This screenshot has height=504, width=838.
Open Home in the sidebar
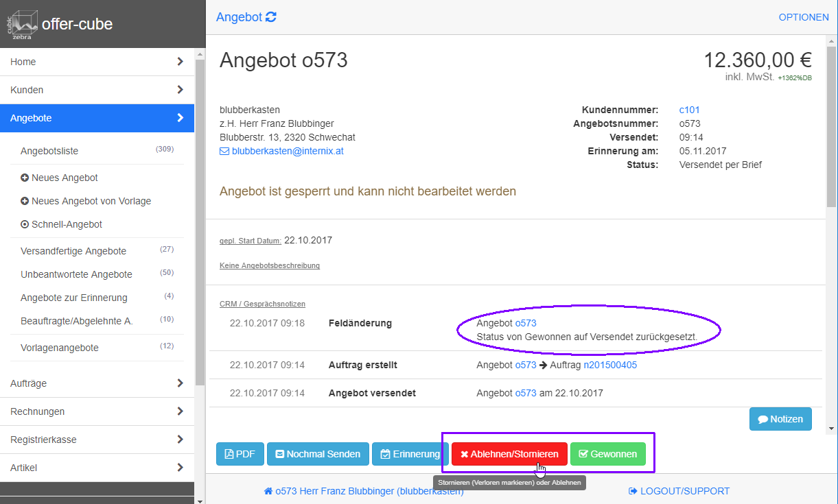pos(97,62)
